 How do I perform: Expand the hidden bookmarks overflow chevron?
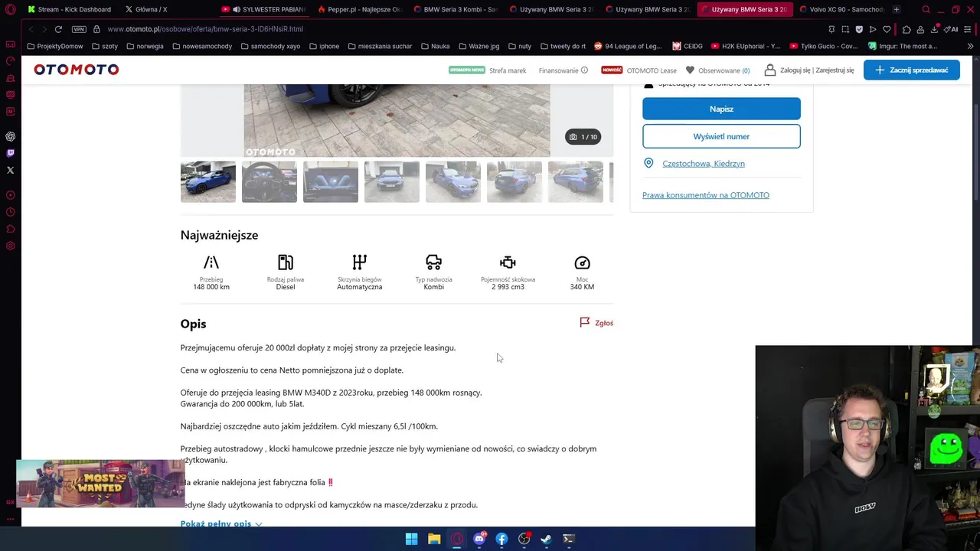[971, 46]
